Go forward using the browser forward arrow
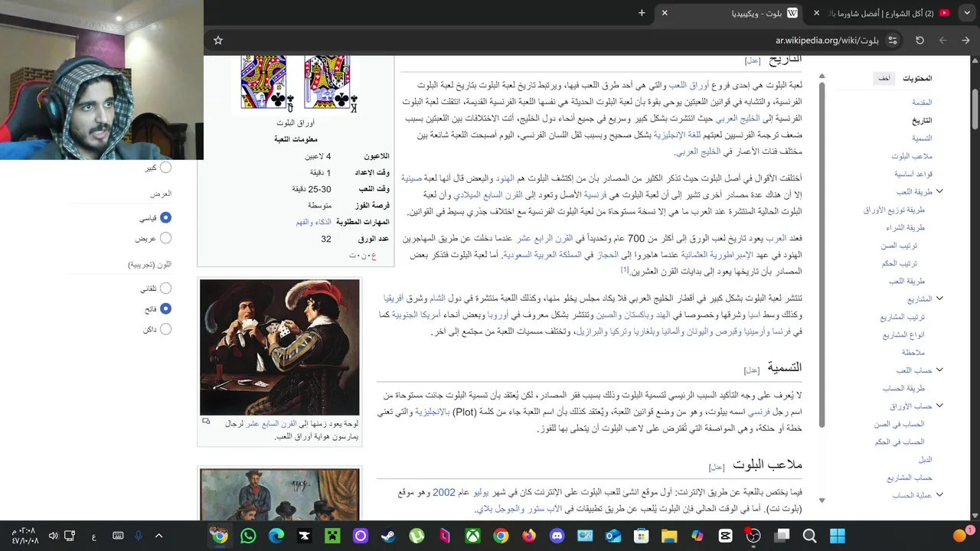The image size is (980, 551). point(942,41)
